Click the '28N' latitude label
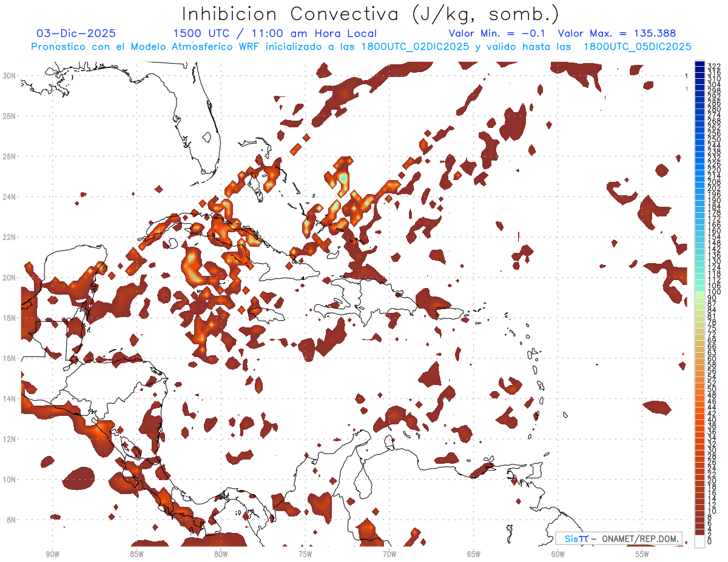The height and width of the screenshot is (562, 728). [10, 116]
